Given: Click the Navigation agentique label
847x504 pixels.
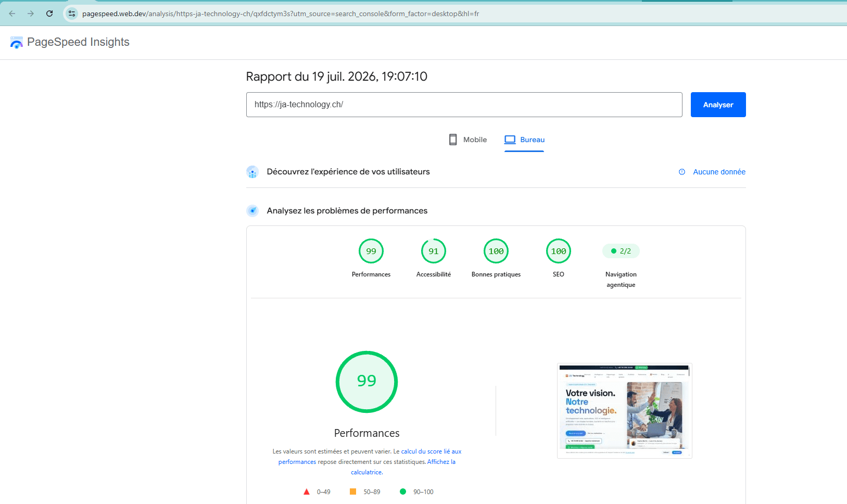Looking at the screenshot, I should 621,280.
